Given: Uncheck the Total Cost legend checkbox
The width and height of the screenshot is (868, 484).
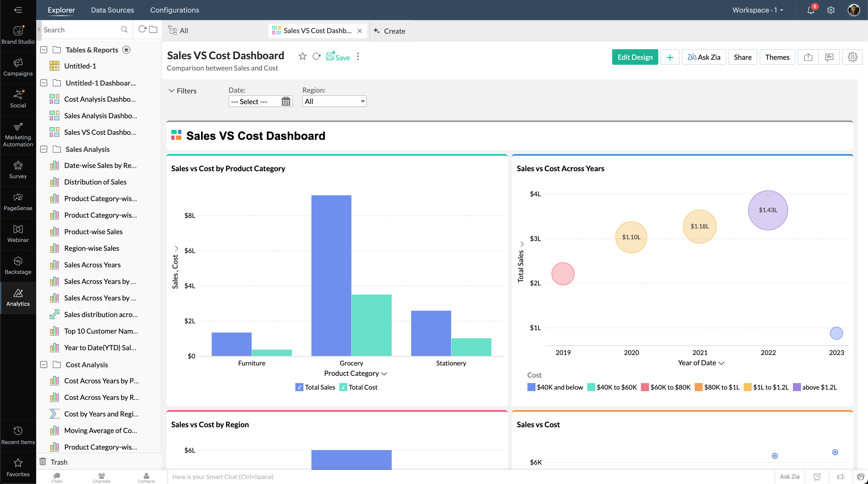Looking at the screenshot, I should 343,387.
